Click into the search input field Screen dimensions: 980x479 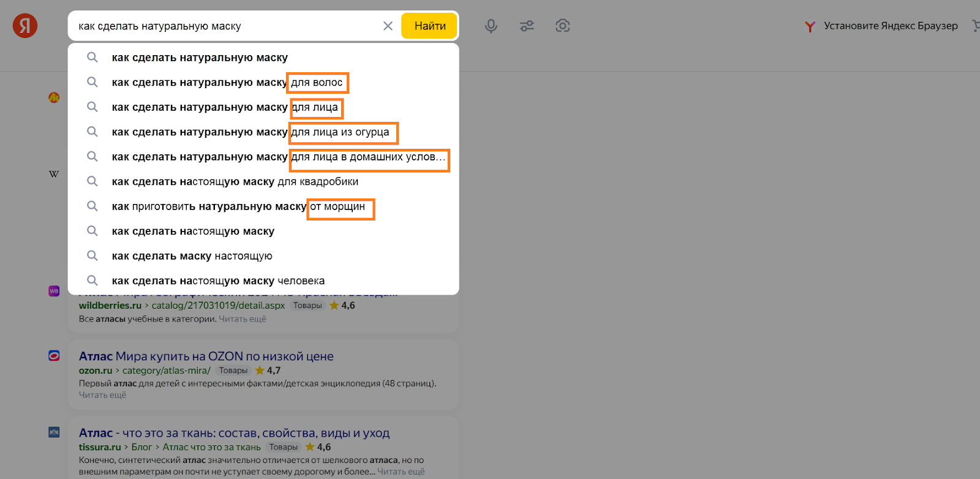(227, 26)
